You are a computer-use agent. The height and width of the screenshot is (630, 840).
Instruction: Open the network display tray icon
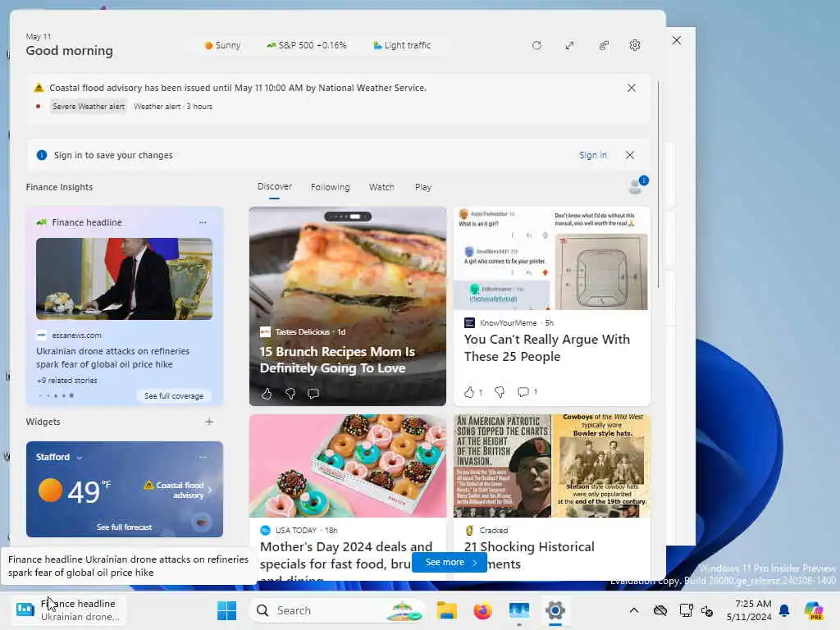686,610
